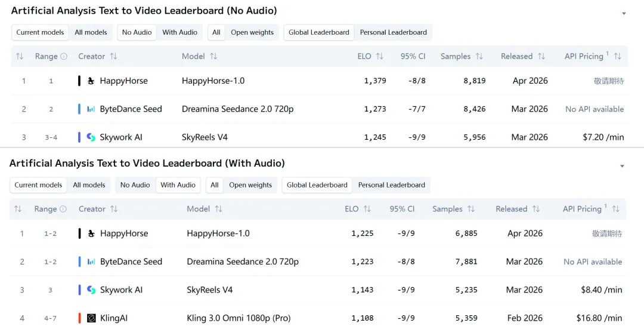This screenshot has height=326, width=644.
Task: Switch to All models in No Audio leaderboard
Action: [x=91, y=32]
